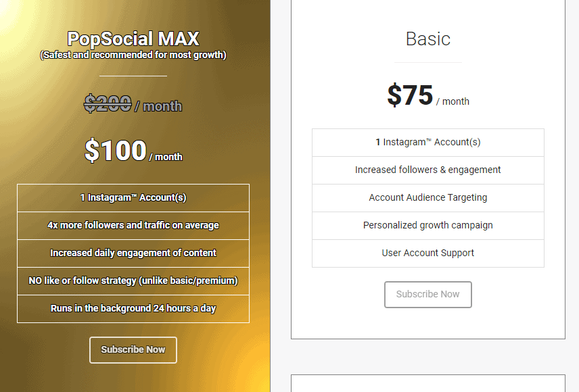The image size is (579, 392).
Task: Click the 4x more followers and traffic row
Action: pyautogui.click(x=133, y=226)
